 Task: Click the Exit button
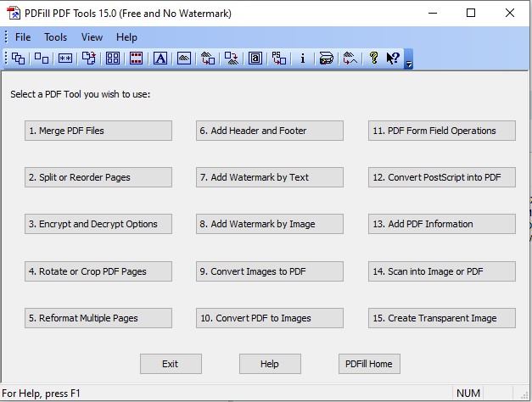click(171, 364)
